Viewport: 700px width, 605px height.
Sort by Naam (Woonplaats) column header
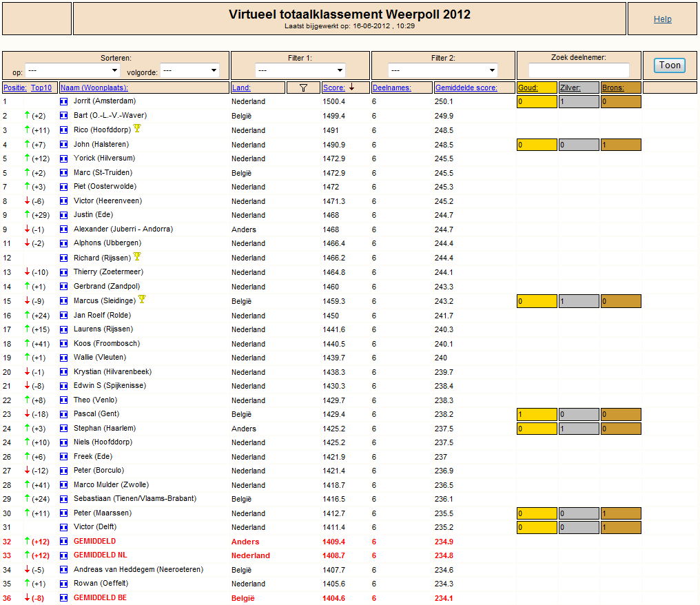pos(94,88)
